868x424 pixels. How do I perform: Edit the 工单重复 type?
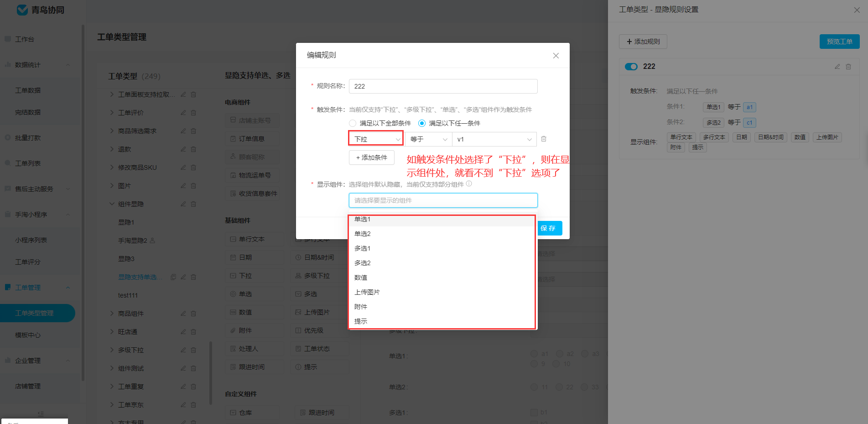183,387
